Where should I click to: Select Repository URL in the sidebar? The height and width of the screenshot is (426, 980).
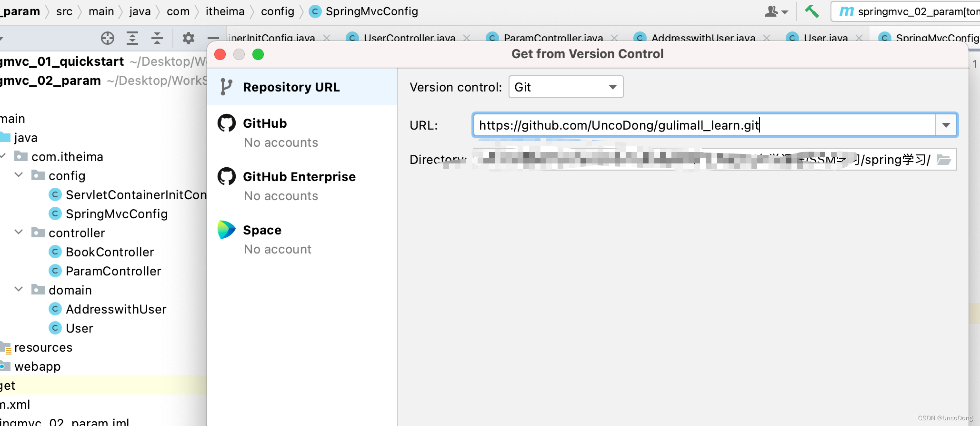(x=302, y=87)
